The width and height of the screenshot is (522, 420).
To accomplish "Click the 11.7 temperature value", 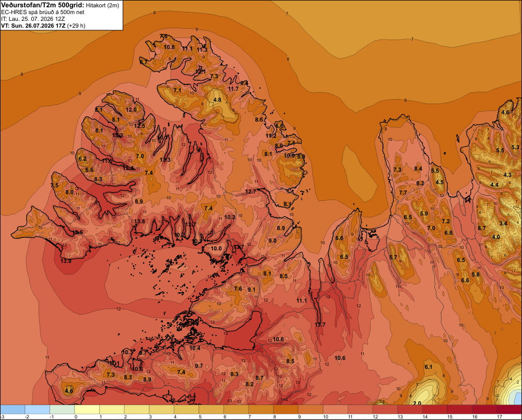I will [x=233, y=89].
